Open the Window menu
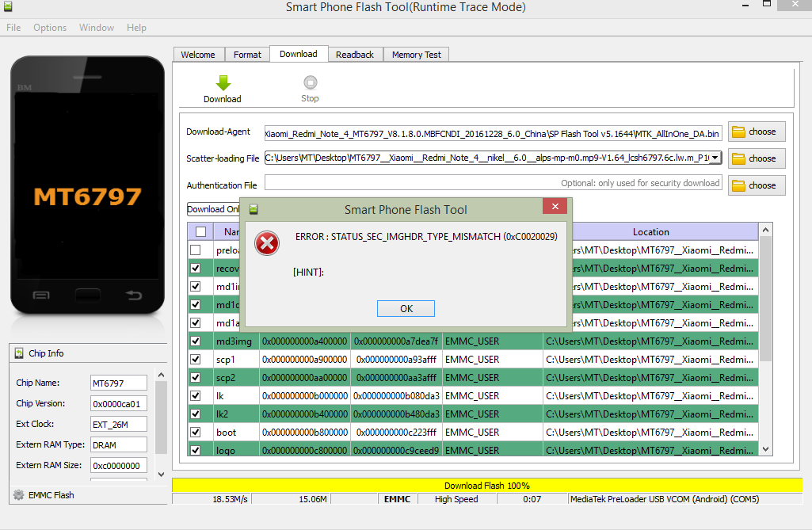 point(97,28)
